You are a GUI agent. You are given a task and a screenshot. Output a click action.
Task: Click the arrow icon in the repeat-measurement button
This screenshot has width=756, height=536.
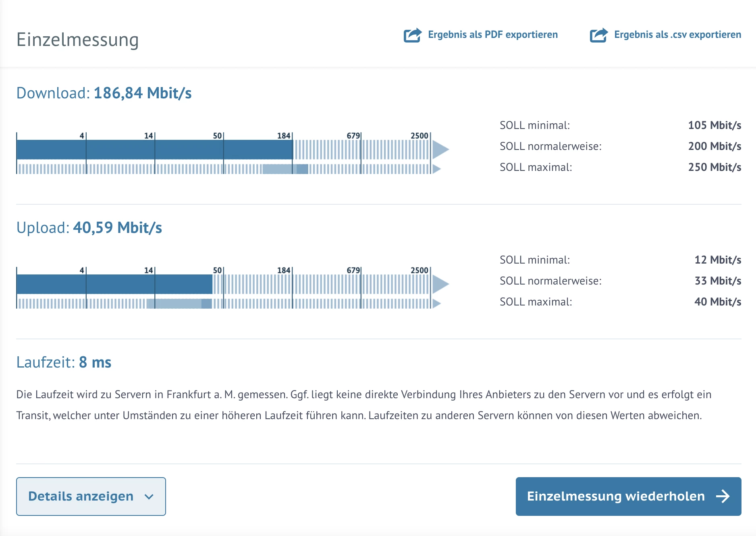[x=723, y=496]
